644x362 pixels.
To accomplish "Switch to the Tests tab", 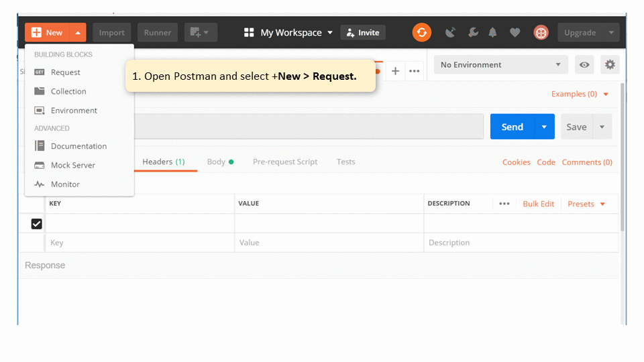I will (x=346, y=162).
